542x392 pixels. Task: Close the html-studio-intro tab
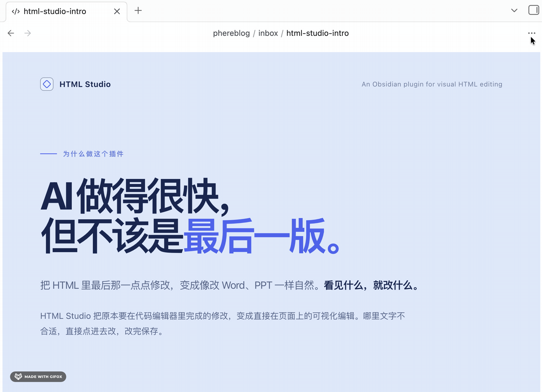pos(117,12)
